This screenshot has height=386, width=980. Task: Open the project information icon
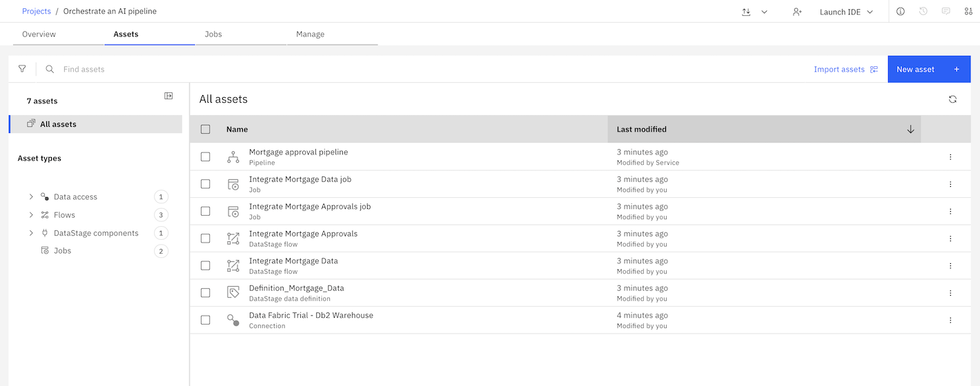[x=901, y=12]
